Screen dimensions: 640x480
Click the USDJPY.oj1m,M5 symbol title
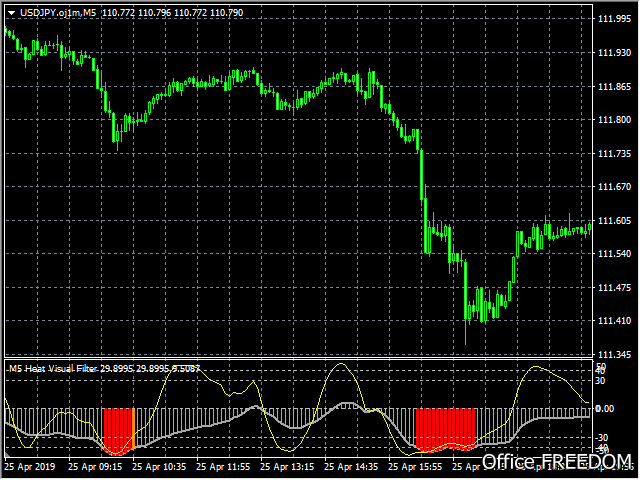point(58,13)
